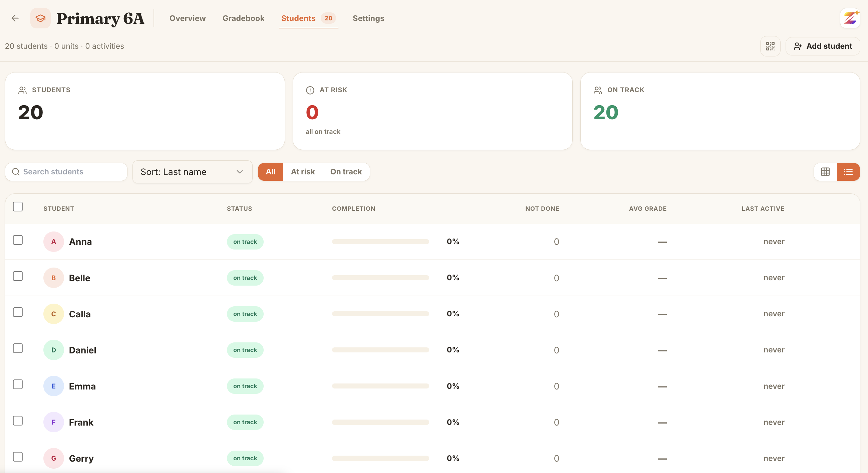
Task: Click Emma's 0% completion value
Action: tap(453, 386)
